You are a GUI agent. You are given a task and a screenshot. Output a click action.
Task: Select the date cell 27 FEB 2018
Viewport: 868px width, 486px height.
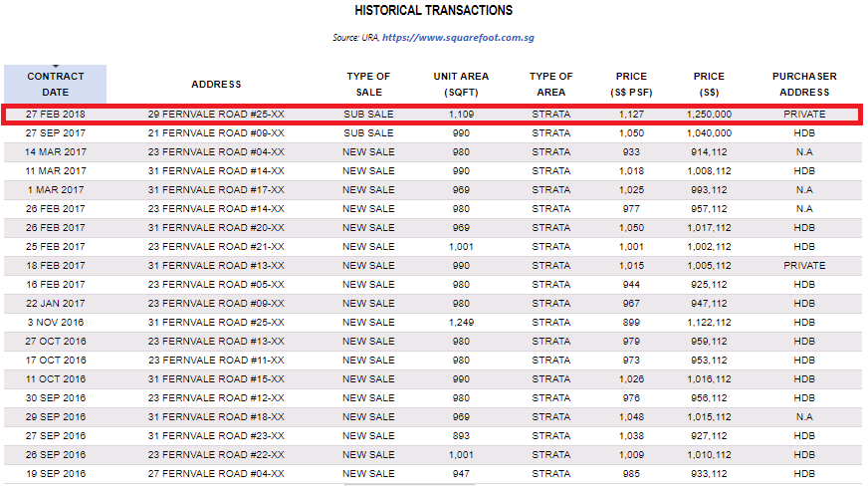click(56, 114)
